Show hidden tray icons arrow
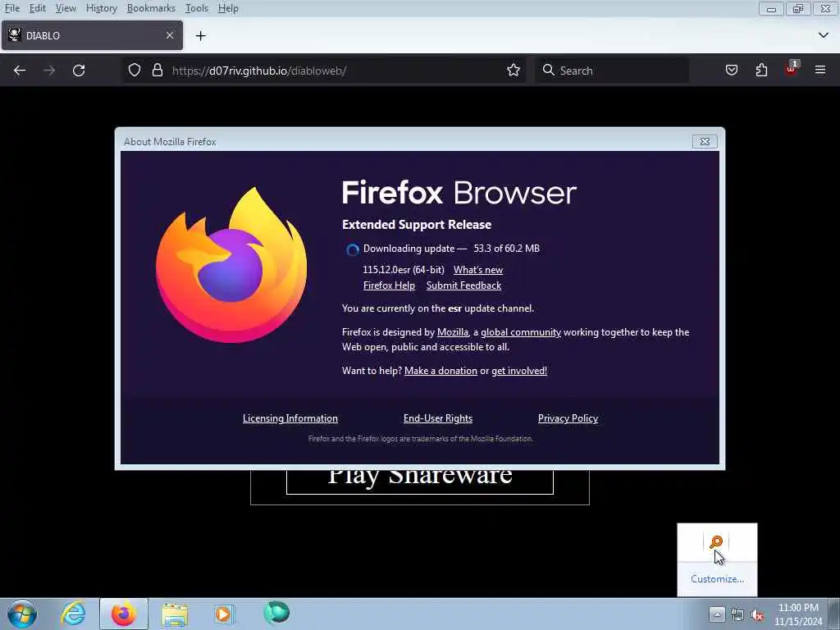 pyautogui.click(x=717, y=614)
